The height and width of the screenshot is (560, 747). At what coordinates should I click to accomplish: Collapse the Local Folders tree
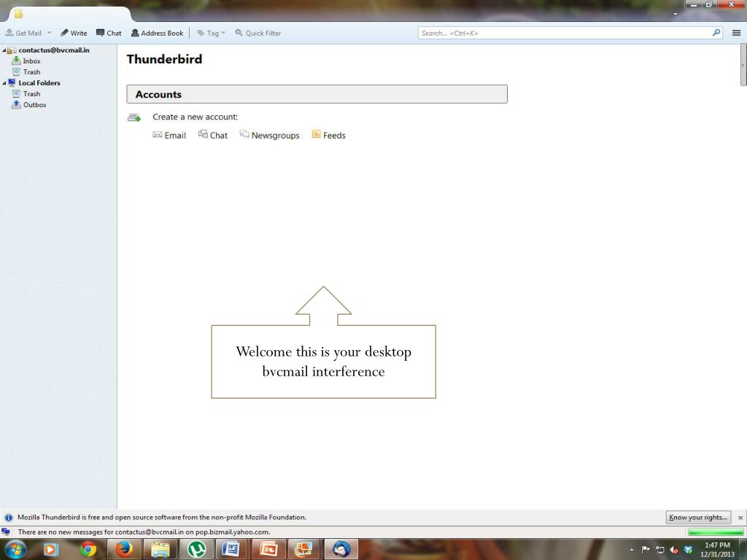4,83
